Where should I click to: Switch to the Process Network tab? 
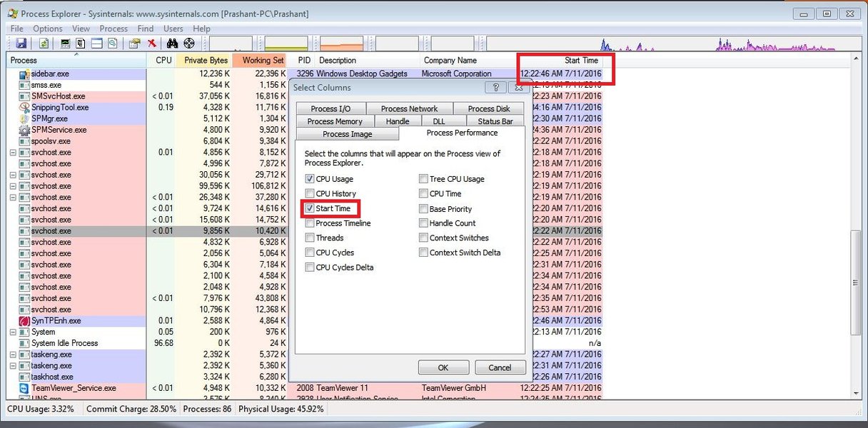(x=409, y=108)
